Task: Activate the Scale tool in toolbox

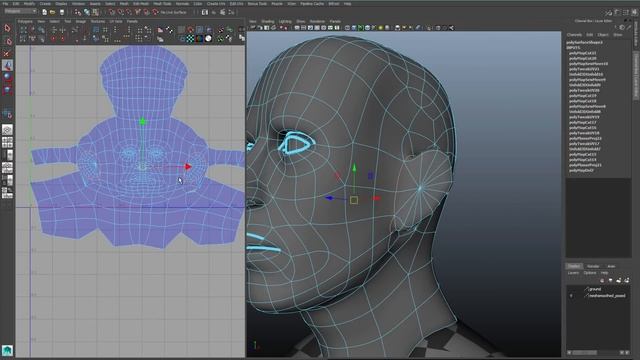Action: (x=7, y=89)
